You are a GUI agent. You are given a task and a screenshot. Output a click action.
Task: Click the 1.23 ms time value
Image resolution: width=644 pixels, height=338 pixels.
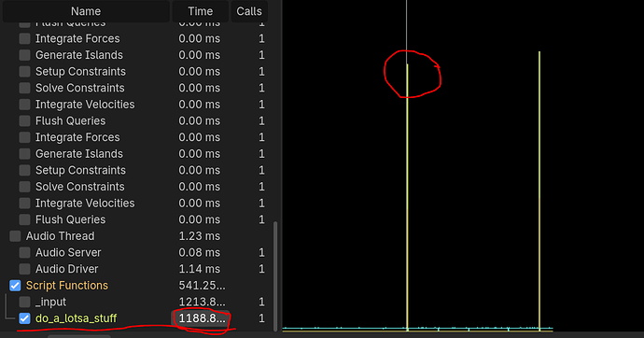click(199, 236)
